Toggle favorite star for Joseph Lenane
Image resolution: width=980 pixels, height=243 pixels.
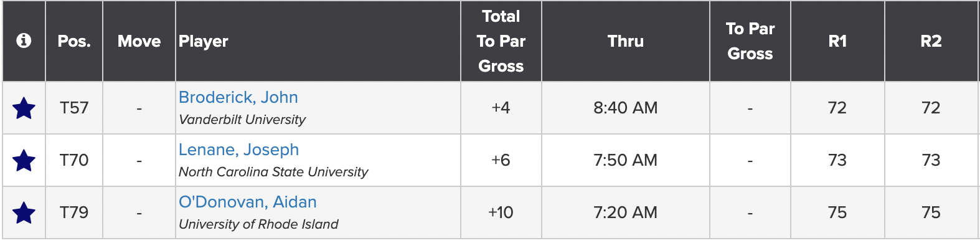pyautogui.click(x=24, y=161)
